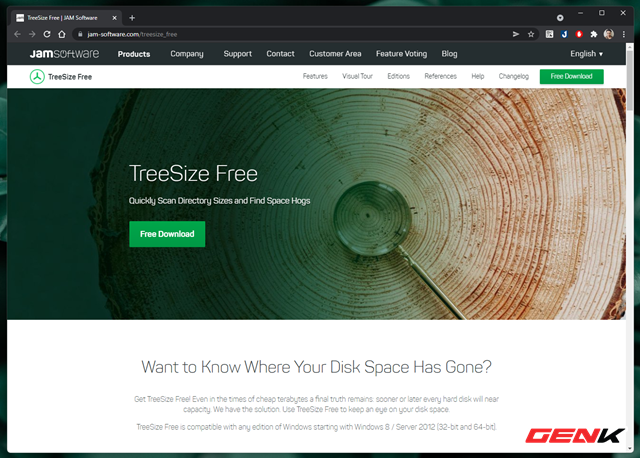Bookmark this page with the star icon
Screen dimensions: 640x458
click(531, 34)
